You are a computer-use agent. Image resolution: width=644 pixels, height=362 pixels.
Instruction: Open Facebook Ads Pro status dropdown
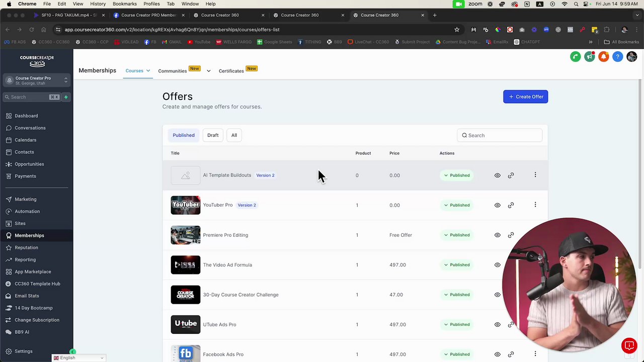[457, 354]
